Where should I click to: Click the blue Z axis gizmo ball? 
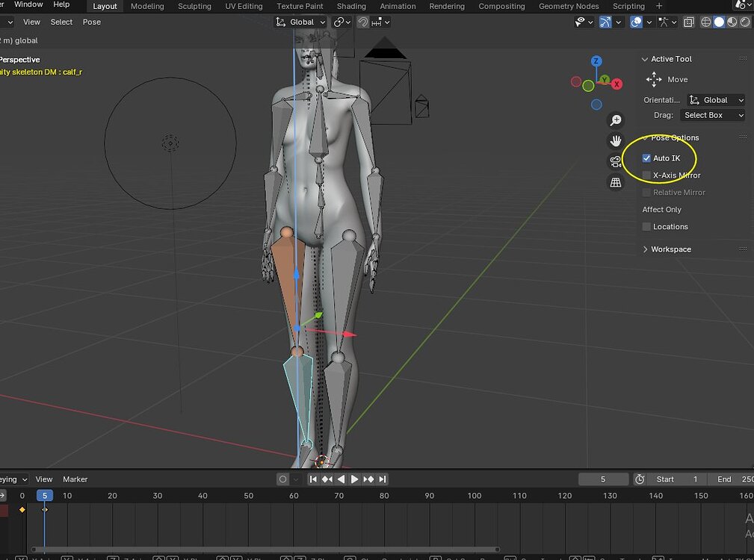point(596,61)
